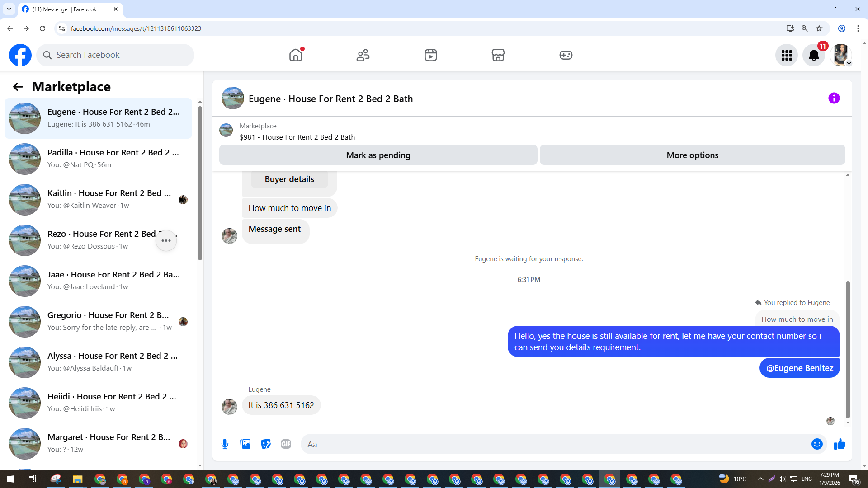This screenshot has width=868, height=488.
Task: Go back from Marketplace chats list
Action: (x=18, y=87)
